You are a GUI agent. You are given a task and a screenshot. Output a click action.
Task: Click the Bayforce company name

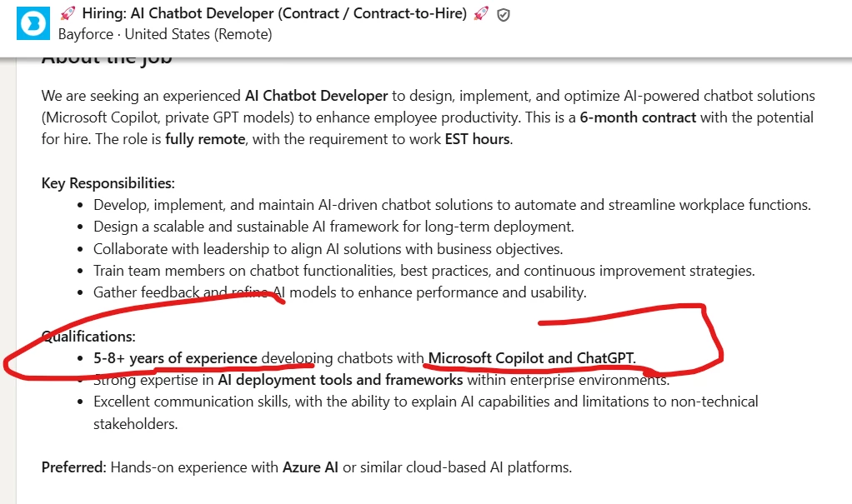click(x=85, y=34)
